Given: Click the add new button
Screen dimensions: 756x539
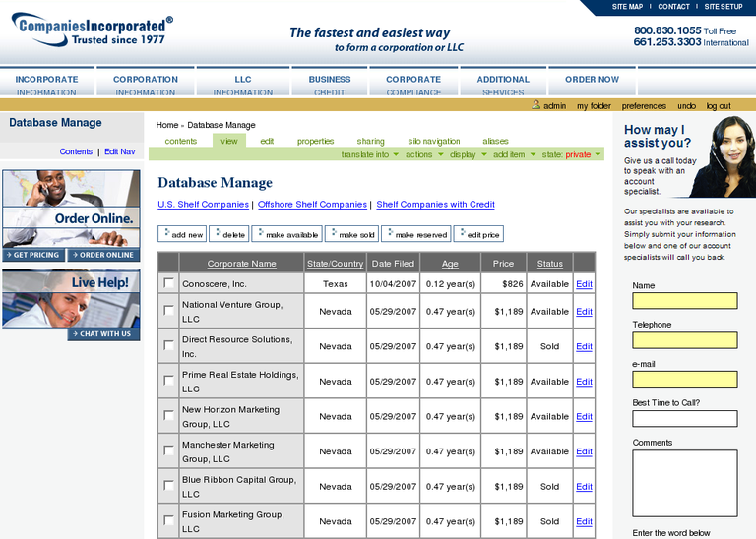Looking at the screenshot, I should [x=182, y=234].
